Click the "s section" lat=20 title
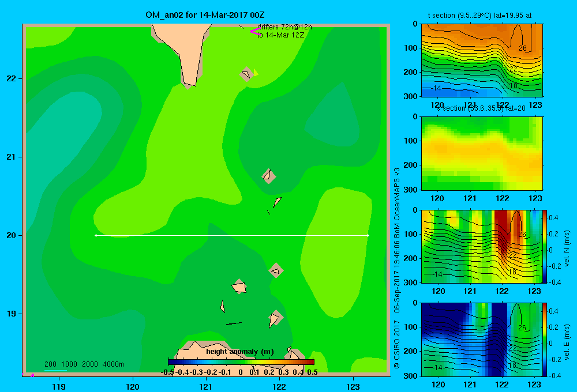Screen dimensions: 577x392 click(481, 108)
